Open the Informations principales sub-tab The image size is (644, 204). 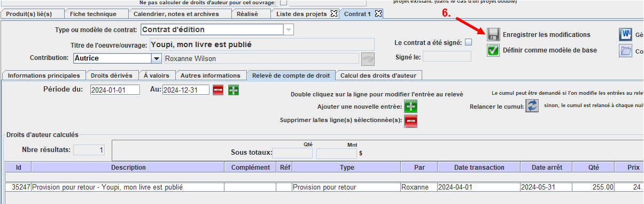click(x=44, y=75)
